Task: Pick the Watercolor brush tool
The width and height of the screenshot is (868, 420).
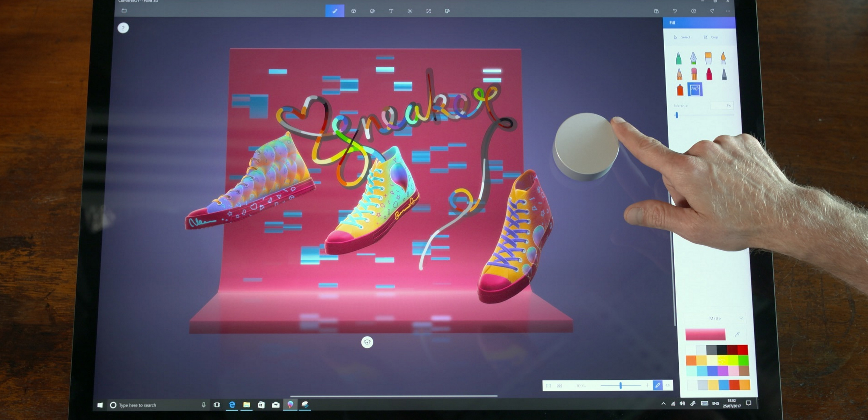Action: (x=723, y=58)
